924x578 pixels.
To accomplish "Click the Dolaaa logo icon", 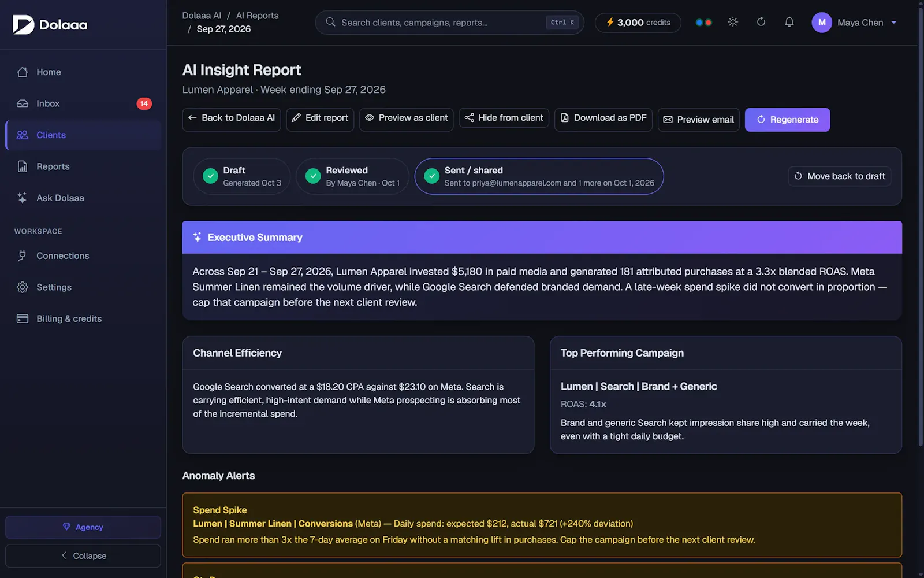I will 24,24.
